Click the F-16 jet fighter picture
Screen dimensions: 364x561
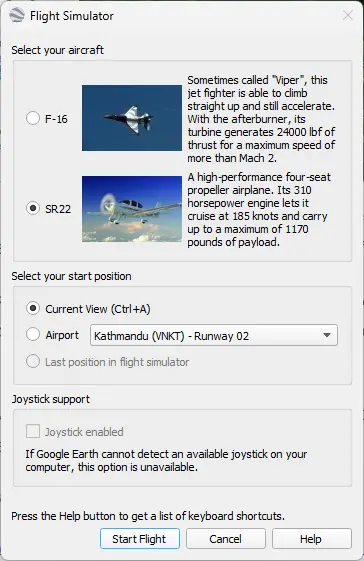132,118
